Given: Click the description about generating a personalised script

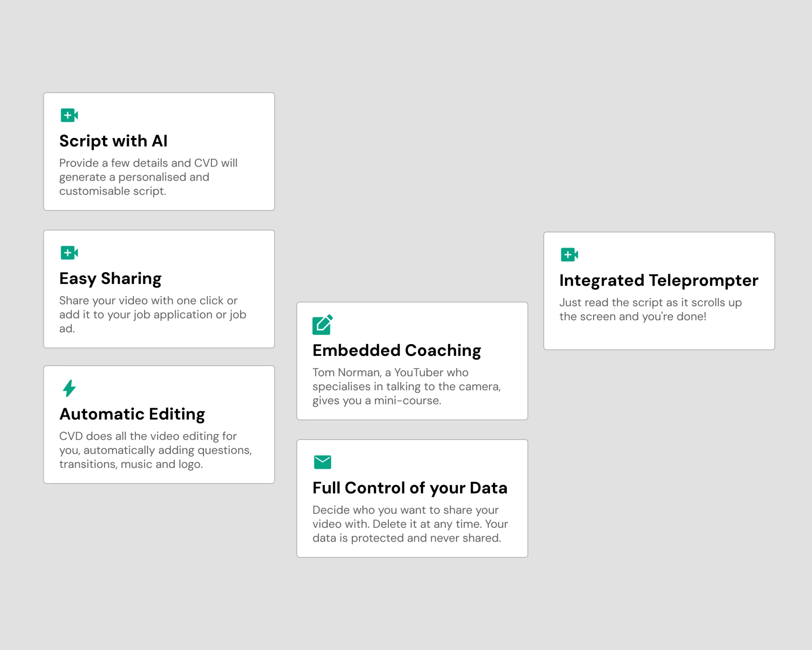Looking at the screenshot, I should [149, 177].
